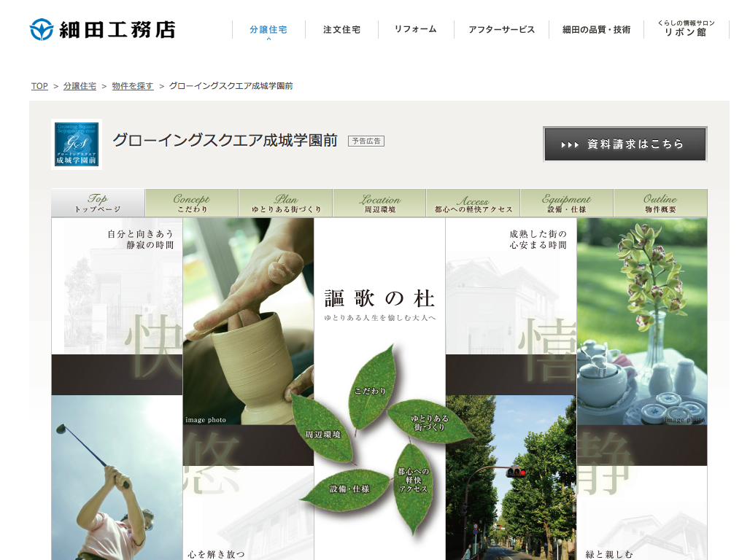Switch to the Concept こだわり tab
The image size is (750, 560).
click(x=192, y=203)
